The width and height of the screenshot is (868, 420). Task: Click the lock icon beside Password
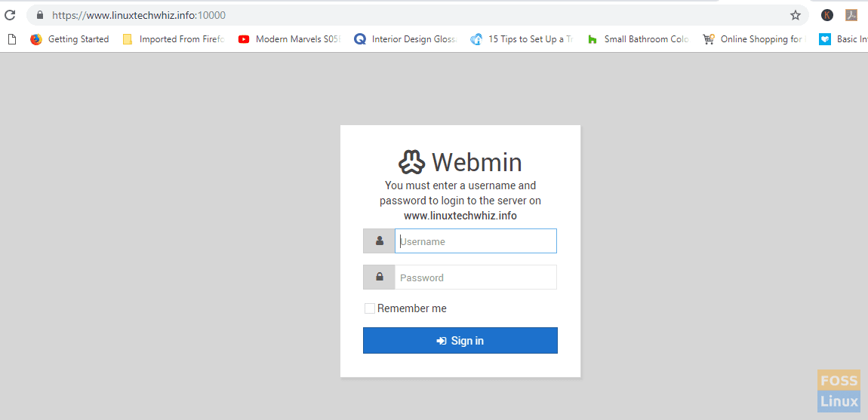click(379, 277)
